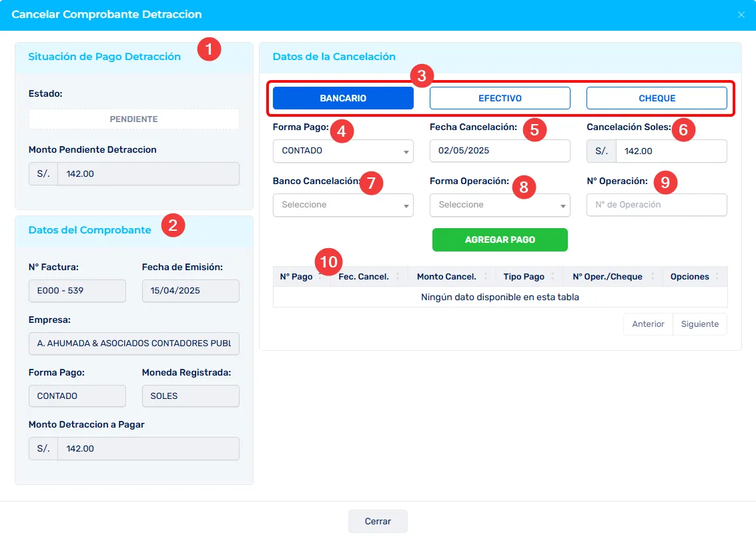Sort table by Tipo Pago column
Image resolution: width=756 pixels, height=539 pixels.
tap(524, 277)
